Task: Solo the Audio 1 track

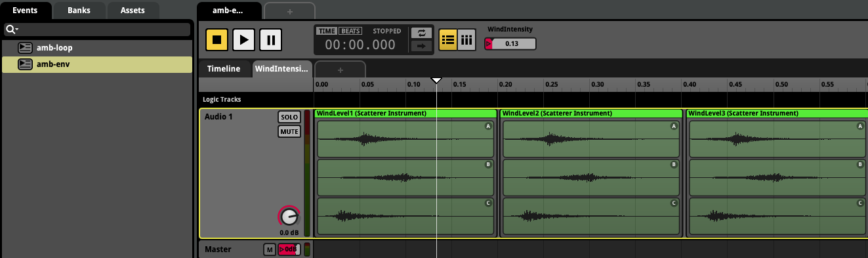Action: click(x=289, y=117)
